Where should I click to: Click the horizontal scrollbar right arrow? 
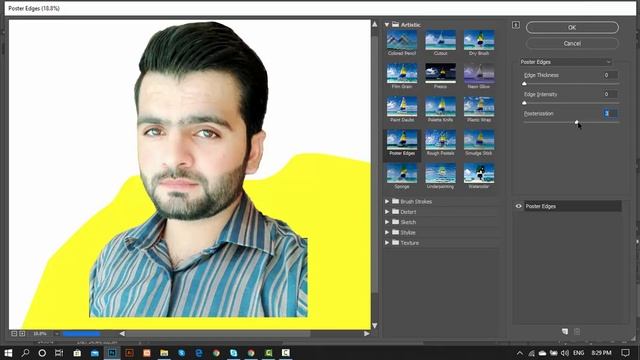point(366,334)
